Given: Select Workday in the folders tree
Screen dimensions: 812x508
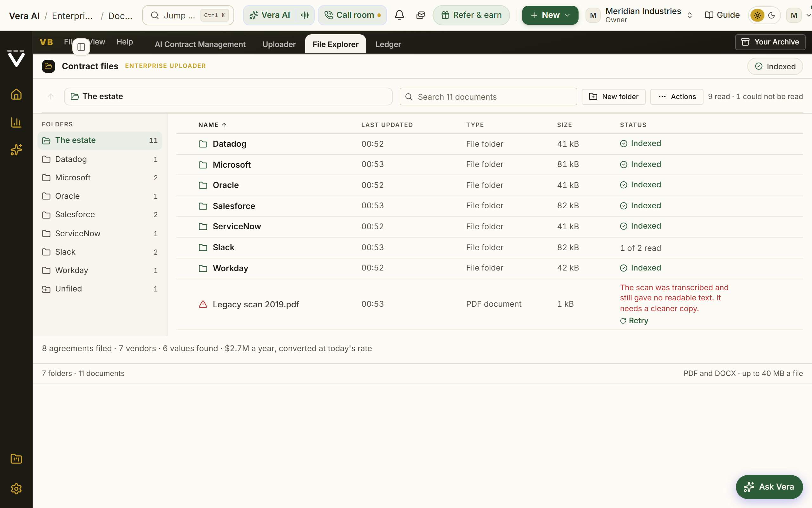Looking at the screenshot, I should [x=100, y=271].
